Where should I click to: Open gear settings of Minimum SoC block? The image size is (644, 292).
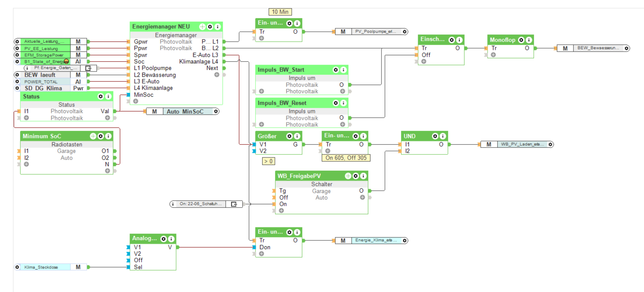(101, 136)
